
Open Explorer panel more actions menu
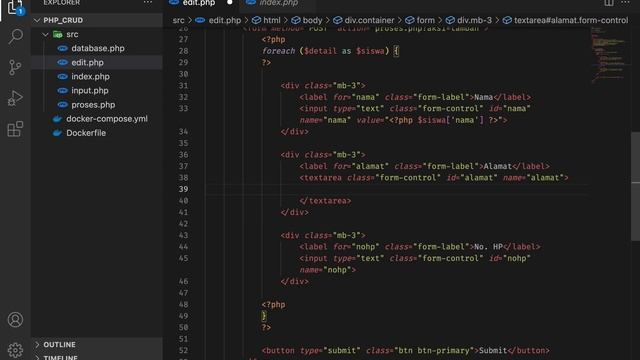(148, 2)
